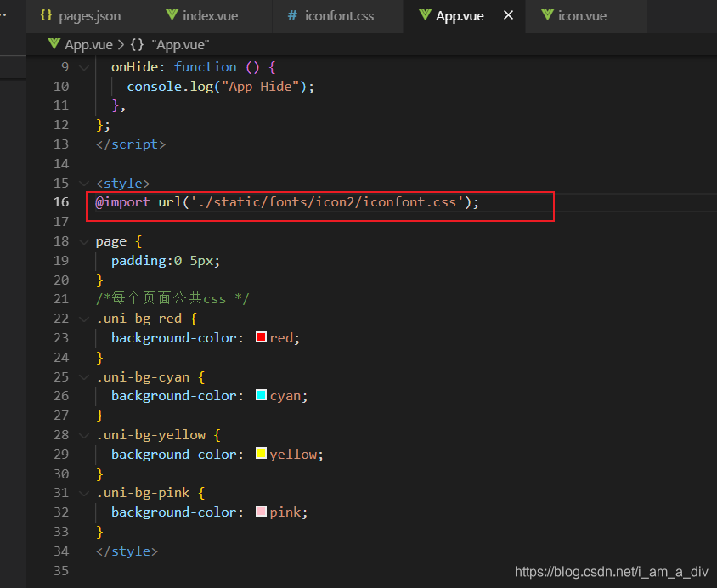Click the .uni-bg-red selector

139,319
